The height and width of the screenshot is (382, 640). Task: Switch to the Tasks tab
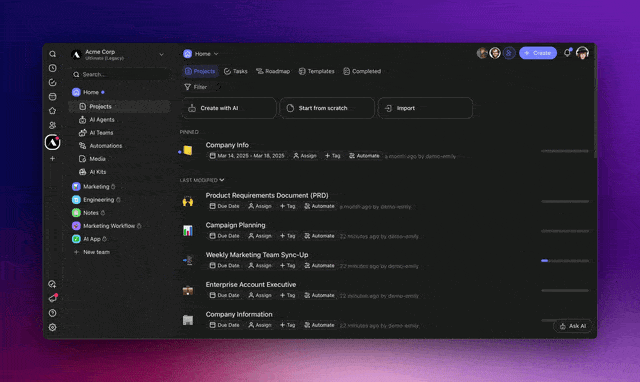[x=236, y=71]
